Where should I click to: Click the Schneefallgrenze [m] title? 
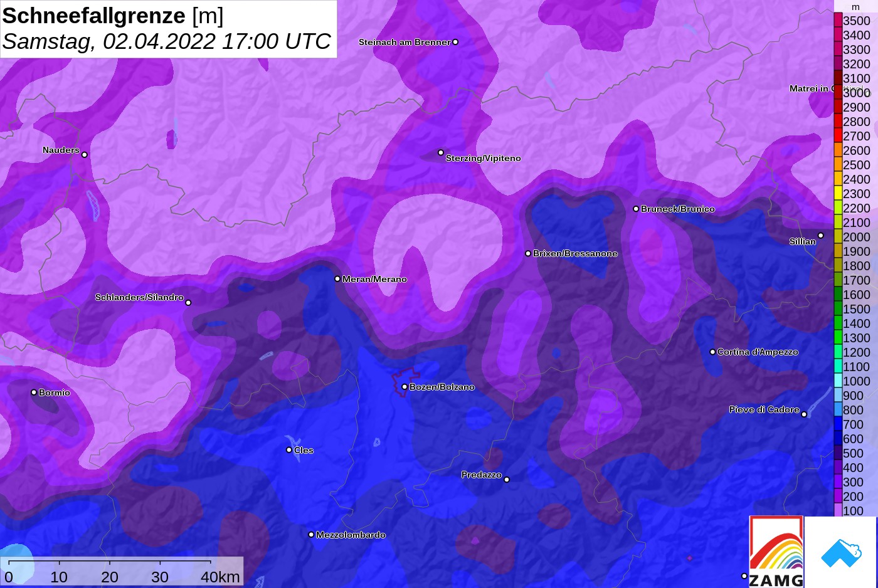point(113,16)
